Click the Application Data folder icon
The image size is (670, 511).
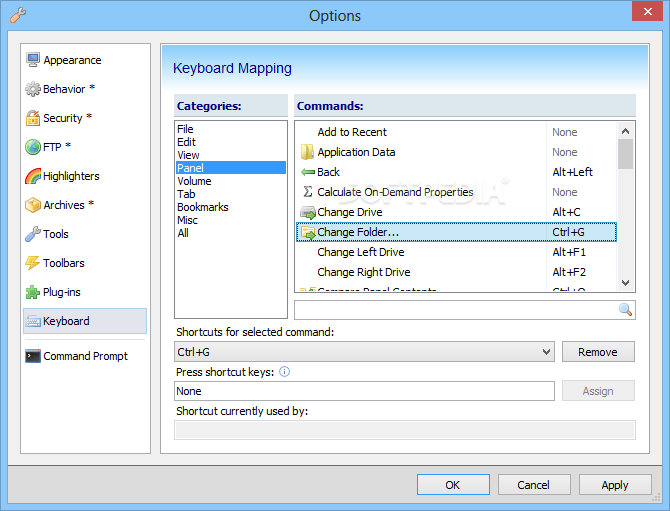(307, 152)
